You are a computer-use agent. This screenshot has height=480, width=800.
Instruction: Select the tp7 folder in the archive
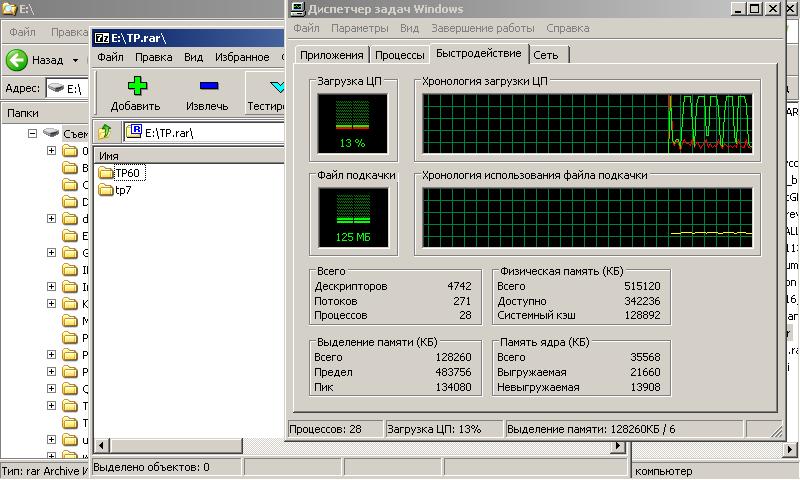122,190
